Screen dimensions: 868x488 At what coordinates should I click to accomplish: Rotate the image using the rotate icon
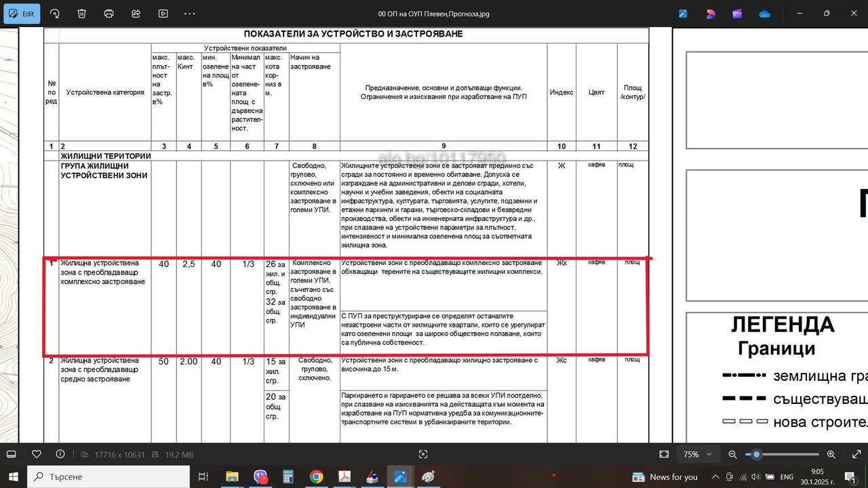(x=55, y=14)
